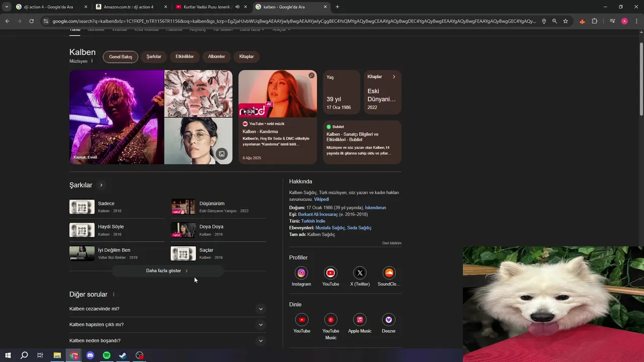Switch to the first dji action 4 tab

51,7
